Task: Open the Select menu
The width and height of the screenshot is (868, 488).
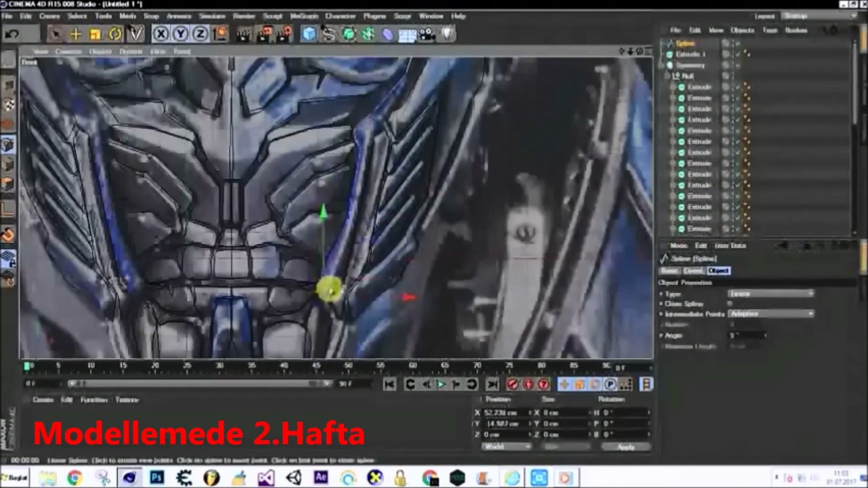Action: click(x=77, y=16)
